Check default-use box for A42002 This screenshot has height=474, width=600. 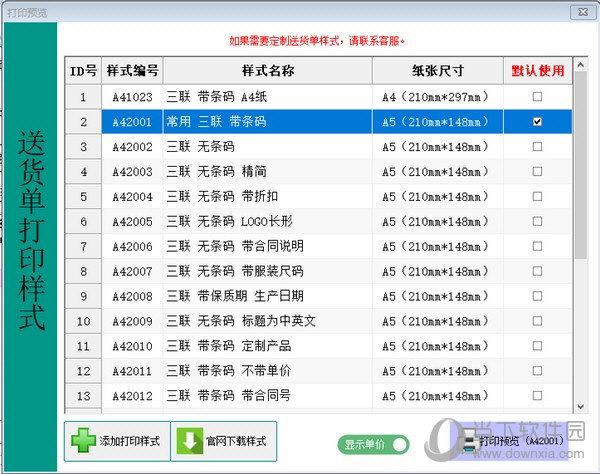point(537,147)
